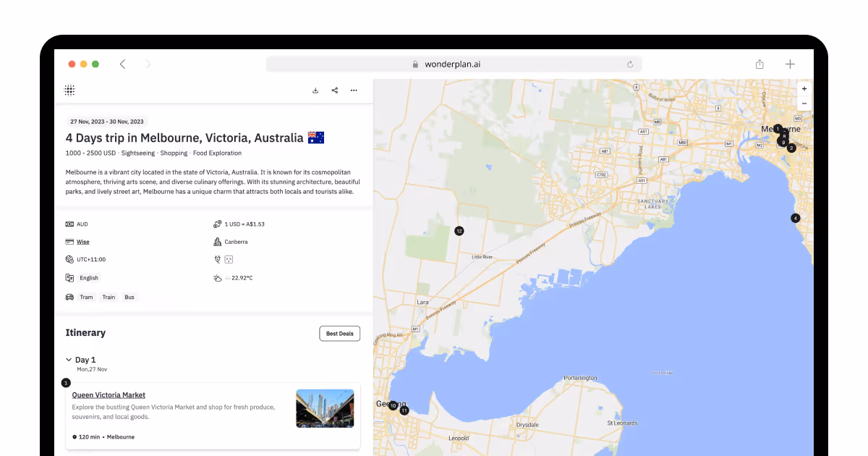Click the language translation icon

(x=69, y=278)
